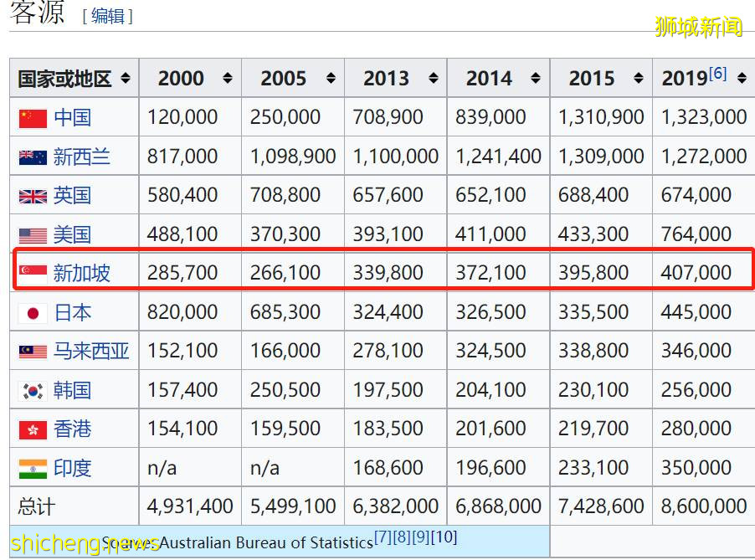
Task: Sort by the 2000 column arrows
Action: pos(228,79)
